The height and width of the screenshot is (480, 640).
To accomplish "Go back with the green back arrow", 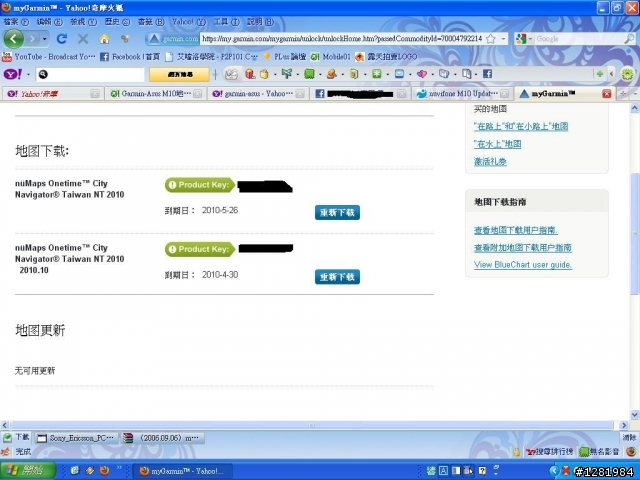I will pyautogui.click(x=13, y=39).
